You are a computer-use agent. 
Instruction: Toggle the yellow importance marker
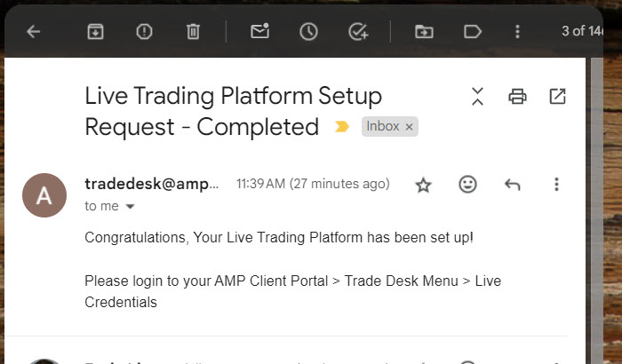(x=341, y=127)
